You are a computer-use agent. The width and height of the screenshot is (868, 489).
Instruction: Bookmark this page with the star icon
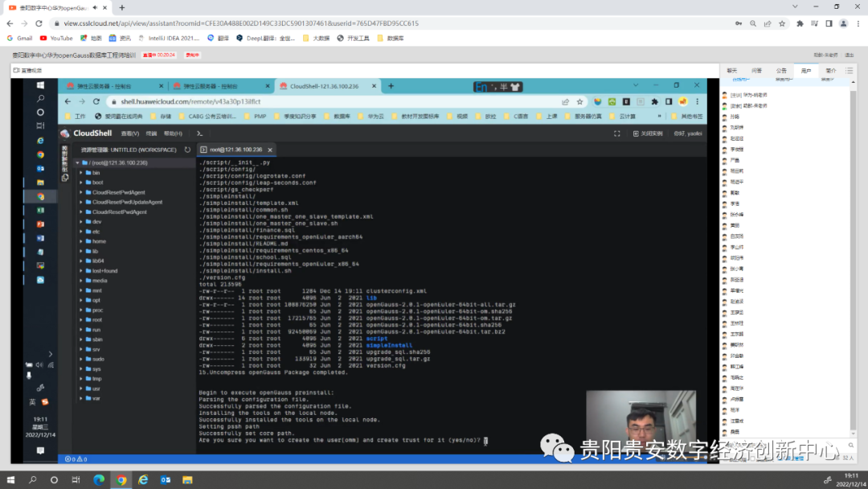[x=782, y=23]
